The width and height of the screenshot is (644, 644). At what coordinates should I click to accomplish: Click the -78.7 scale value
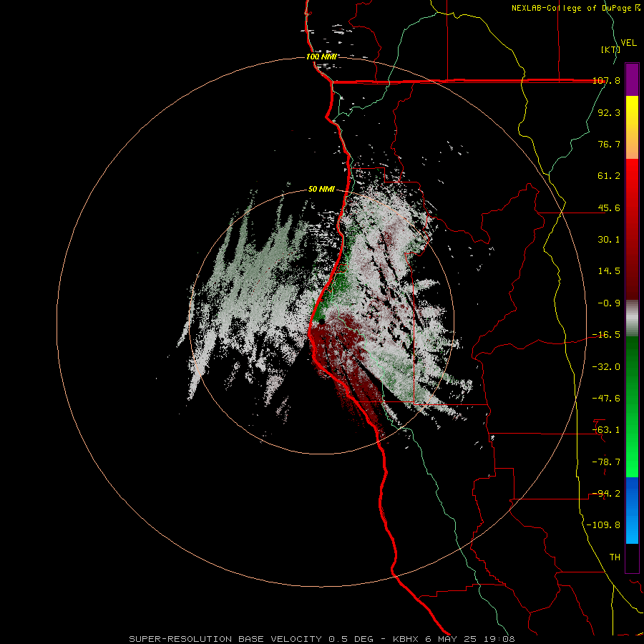pyautogui.click(x=606, y=462)
